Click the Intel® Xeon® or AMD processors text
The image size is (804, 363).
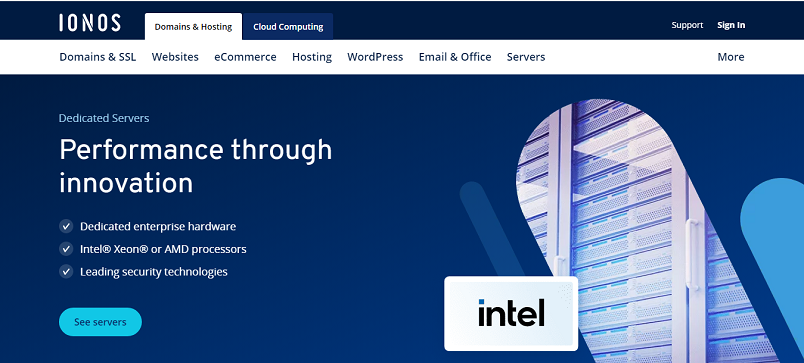click(x=163, y=249)
